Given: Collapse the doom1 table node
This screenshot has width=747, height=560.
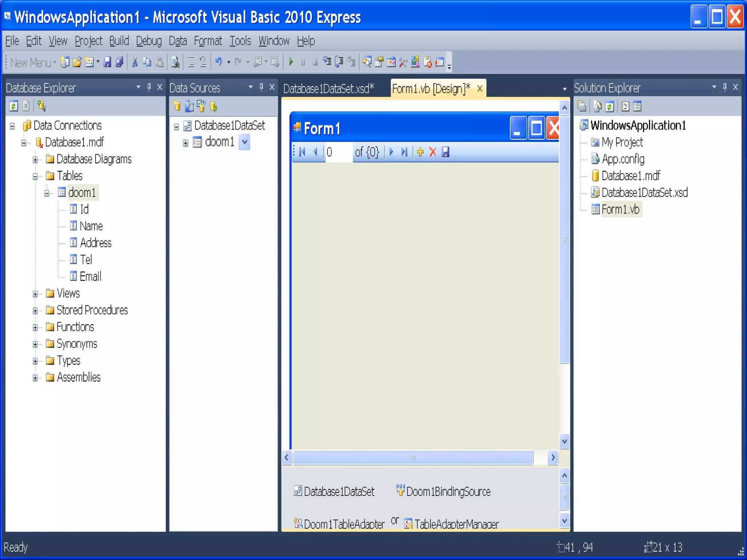Looking at the screenshot, I should coord(47,193).
